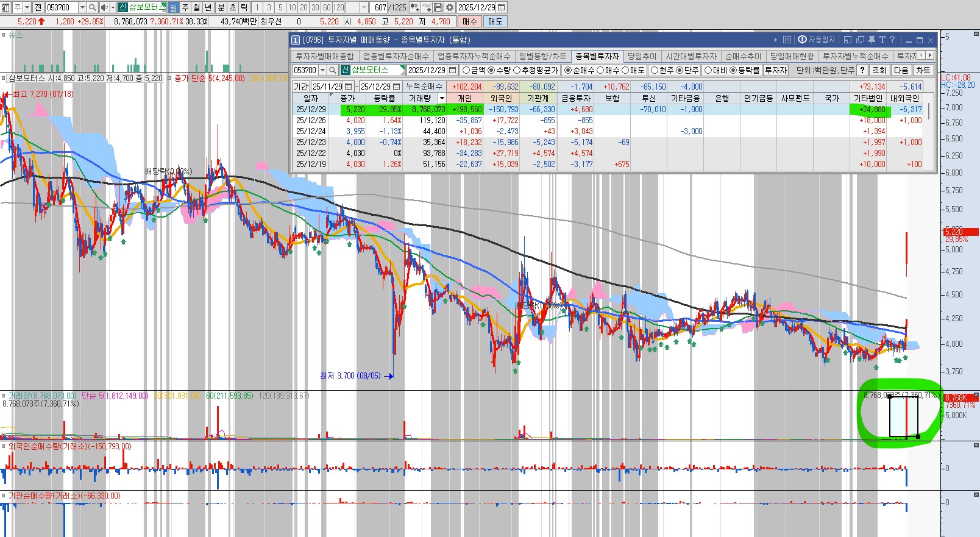Select the 분 minute period button
Viewport: 980px width, 537px height.
(221, 7)
